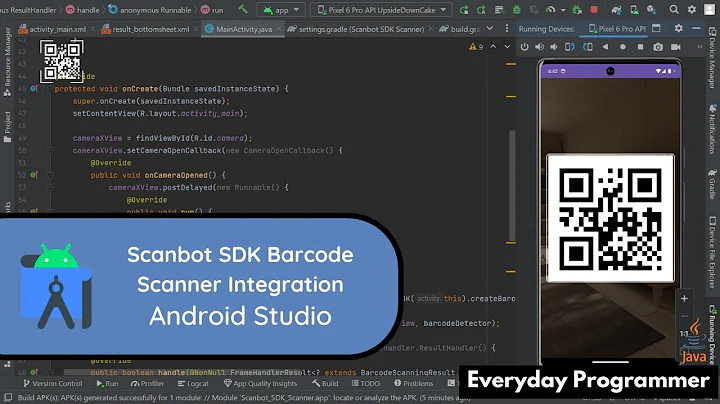Show more emulator toolbar actions chevrons
Viewport: 720px width, 404px height.
coord(700,47)
